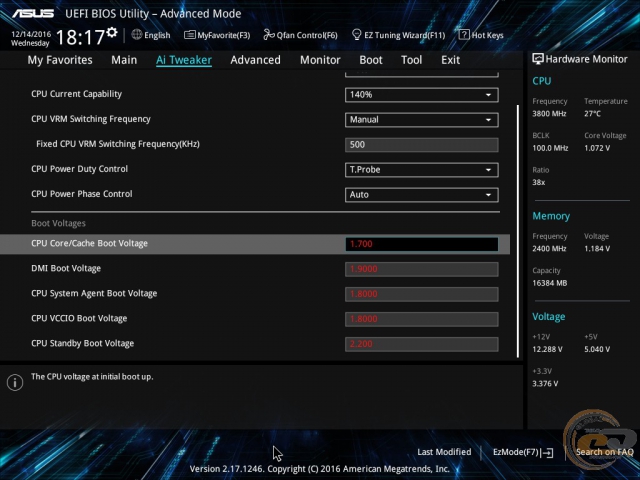
Task: Click the Fixed CPU VRM Switching Frequency field
Action: coord(422,144)
